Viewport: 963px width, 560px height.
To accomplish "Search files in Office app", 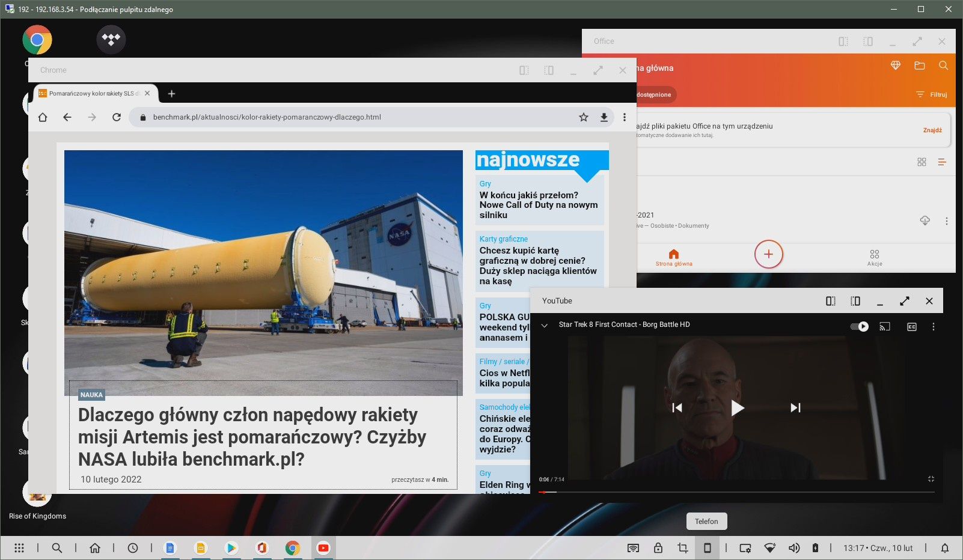I will coord(944,65).
